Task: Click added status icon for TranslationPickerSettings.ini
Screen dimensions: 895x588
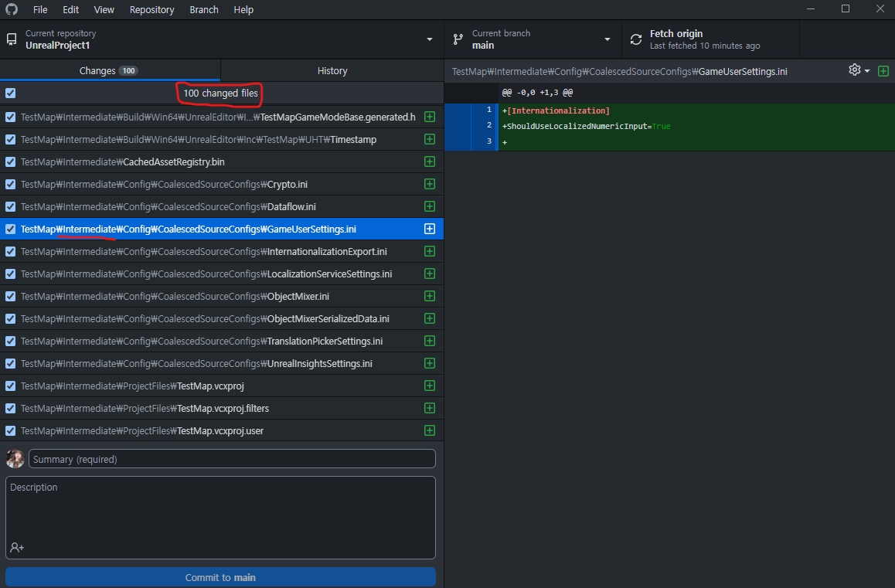Action: (430, 341)
